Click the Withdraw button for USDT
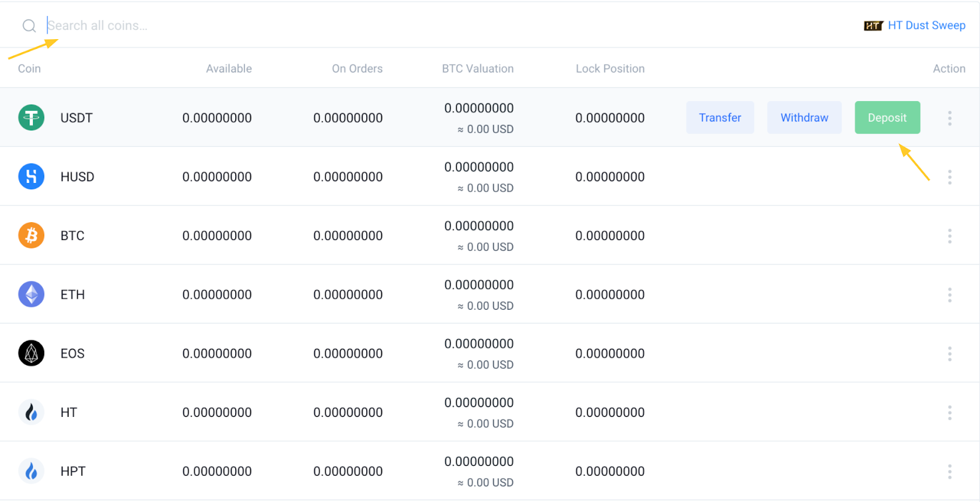 click(804, 118)
